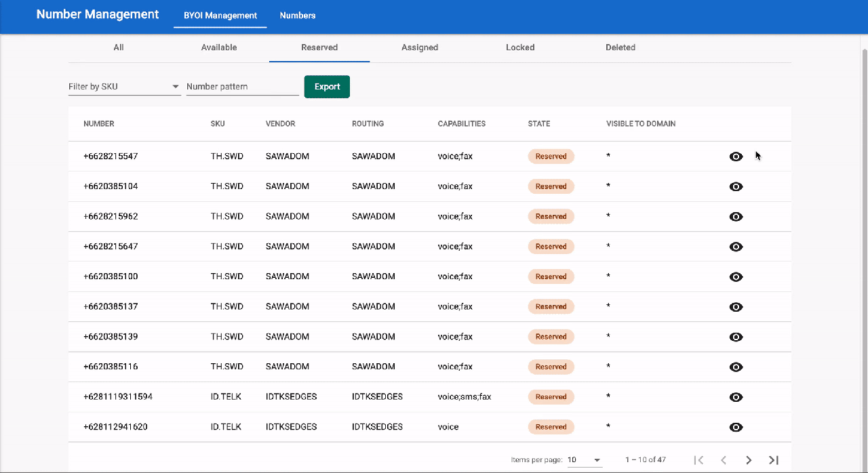
Task: Click the number +6620385104
Action: click(x=111, y=186)
